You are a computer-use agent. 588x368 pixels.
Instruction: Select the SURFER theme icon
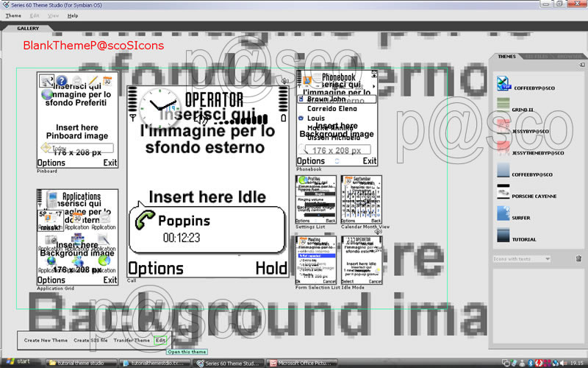(x=503, y=213)
